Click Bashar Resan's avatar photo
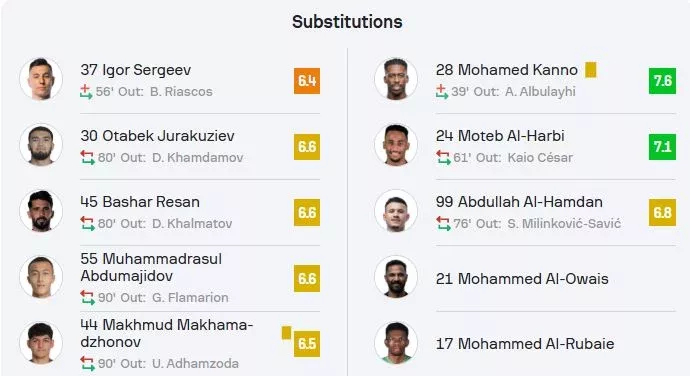Viewport: 690px width, 376px height. [41, 211]
